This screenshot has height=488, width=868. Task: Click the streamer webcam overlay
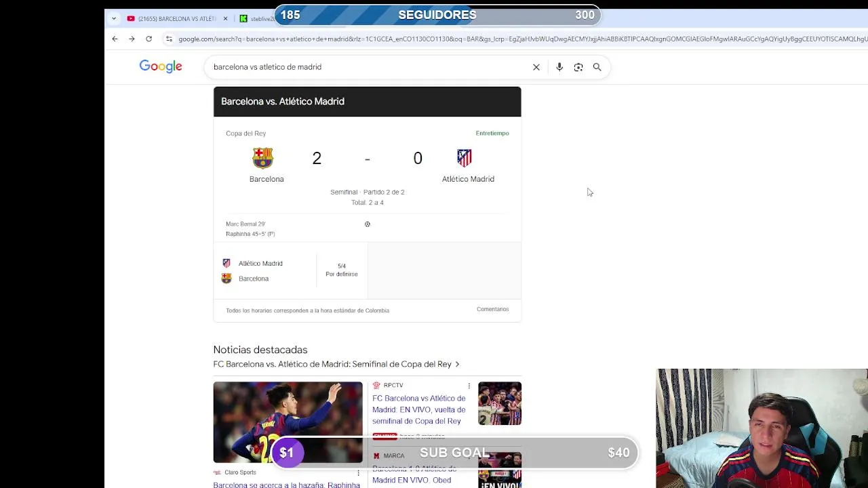(762, 428)
